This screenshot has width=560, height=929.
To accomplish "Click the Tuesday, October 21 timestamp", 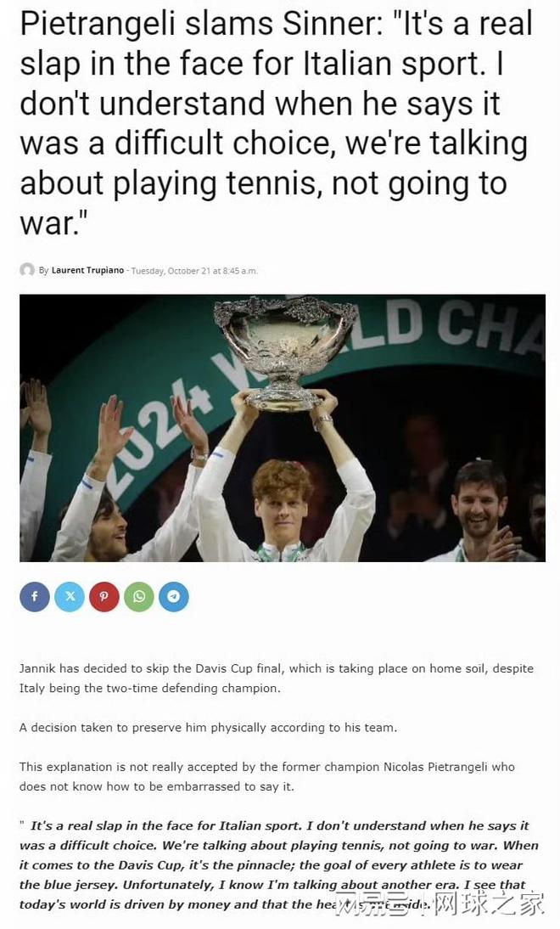I will [194, 271].
